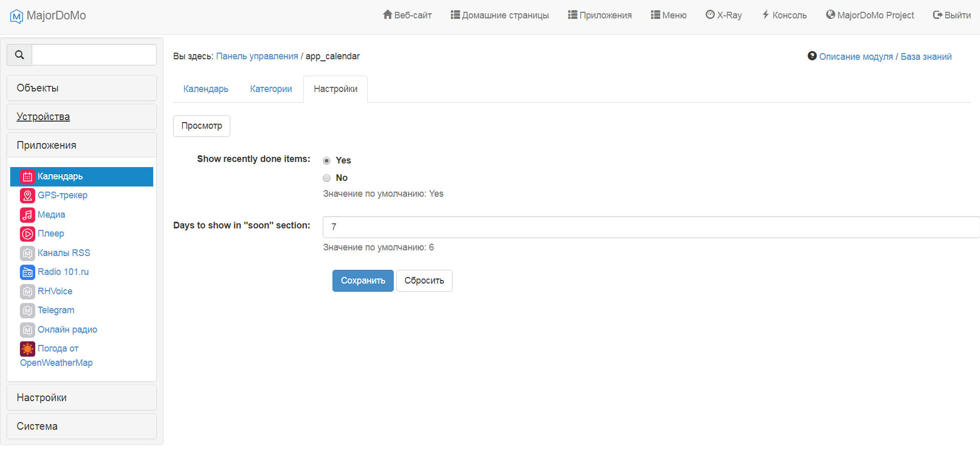
Task: Open Telegram in the applications list
Action: (56, 310)
